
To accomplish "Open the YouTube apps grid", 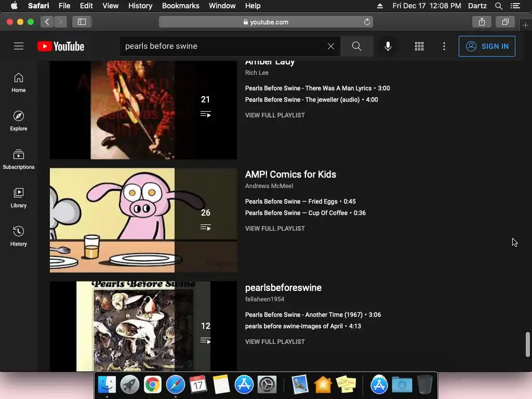I will pos(419,46).
